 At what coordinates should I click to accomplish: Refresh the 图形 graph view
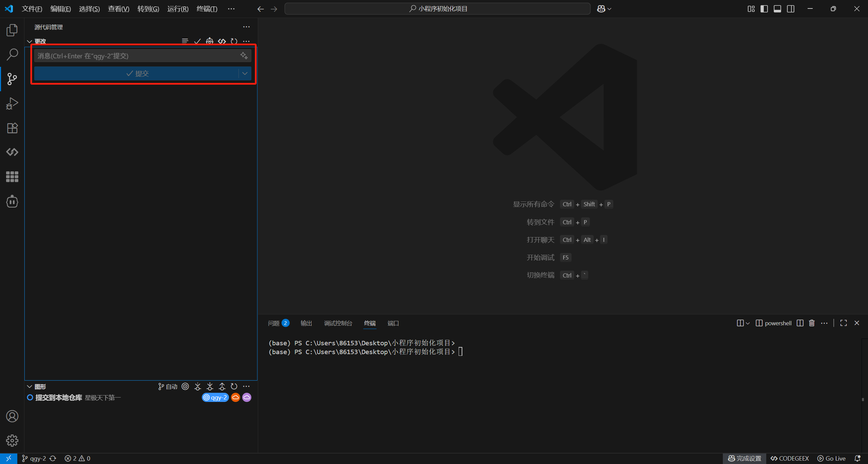click(x=234, y=386)
